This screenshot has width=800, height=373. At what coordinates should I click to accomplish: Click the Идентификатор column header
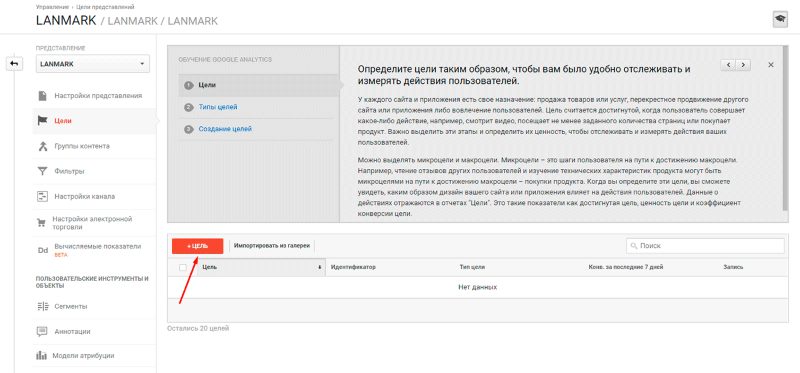tap(353, 267)
